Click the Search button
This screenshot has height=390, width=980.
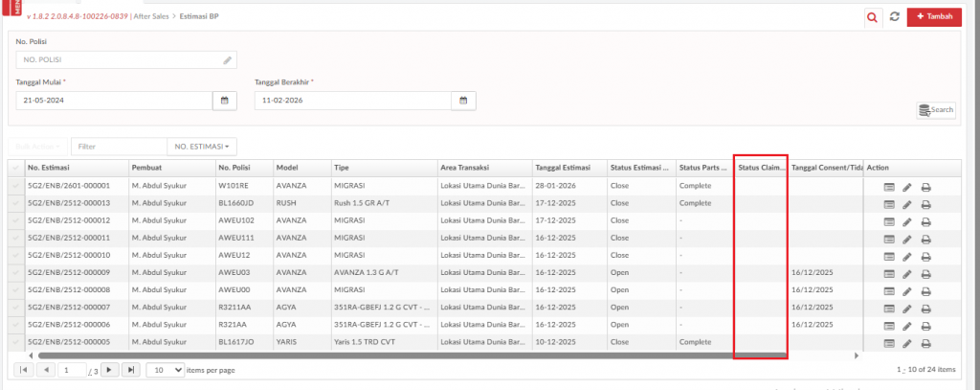click(936, 110)
